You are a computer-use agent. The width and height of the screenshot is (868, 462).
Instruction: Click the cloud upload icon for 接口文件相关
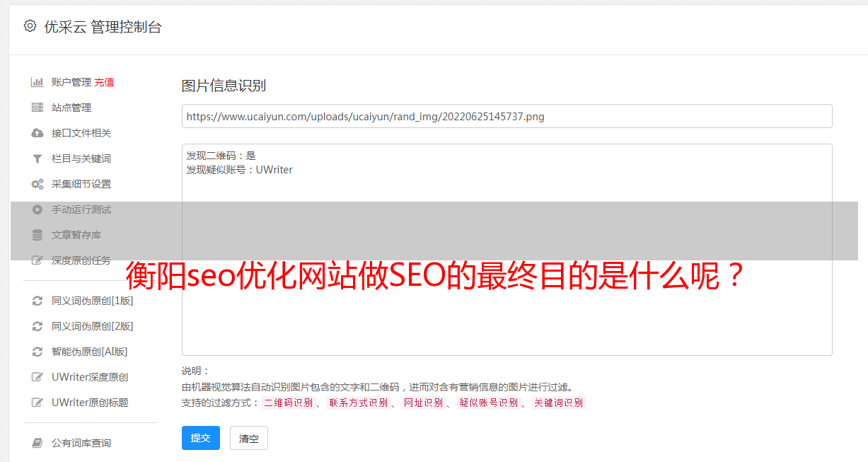[37, 133]
